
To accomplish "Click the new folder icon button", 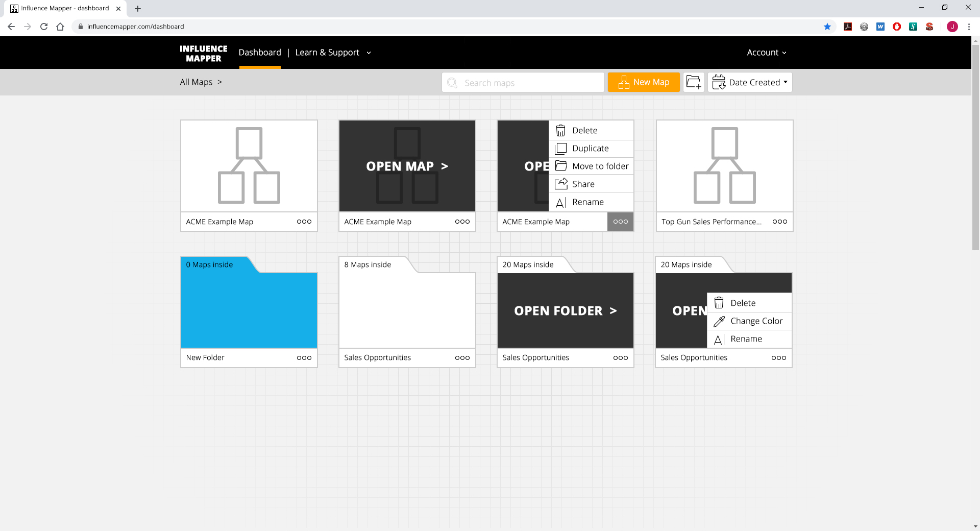I will pyautogui.click(x=694, y=82).
